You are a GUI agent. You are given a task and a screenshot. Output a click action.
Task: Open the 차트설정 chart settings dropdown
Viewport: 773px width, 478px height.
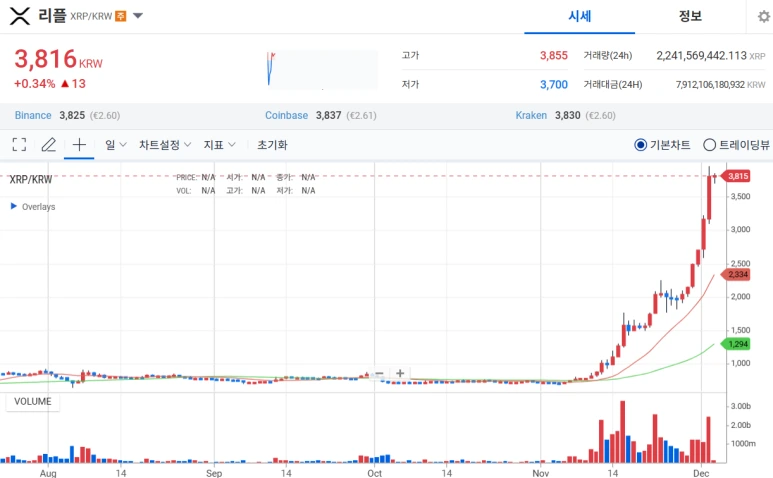pyautogui.click(x=165, y=144)
